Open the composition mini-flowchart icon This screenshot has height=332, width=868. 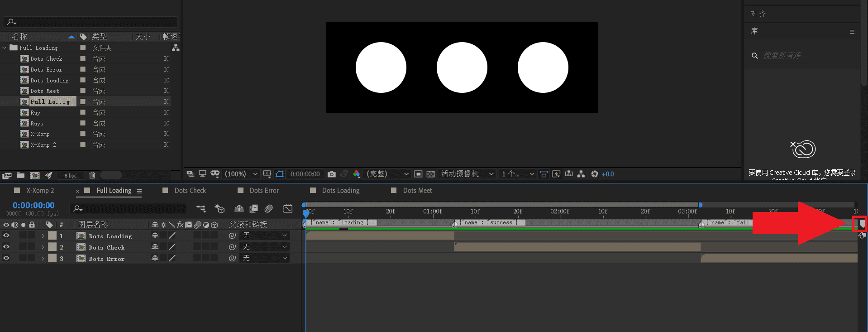201,208
